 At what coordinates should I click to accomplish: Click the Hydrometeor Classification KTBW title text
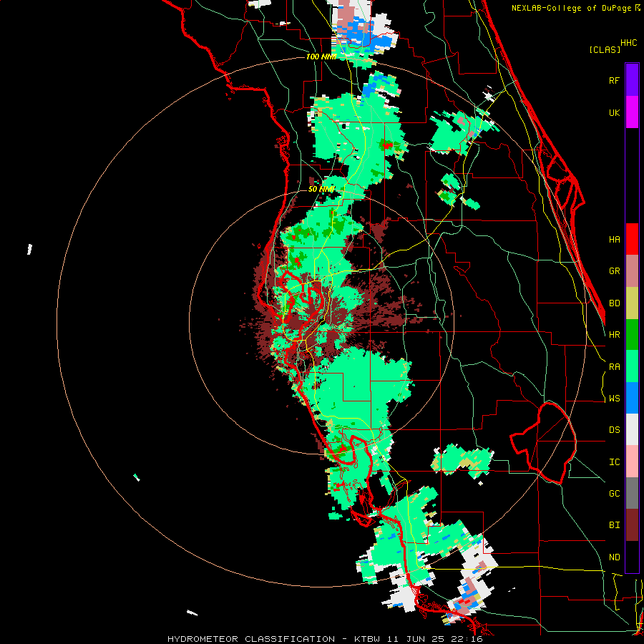pyautogui.click(x=325, y=639)
